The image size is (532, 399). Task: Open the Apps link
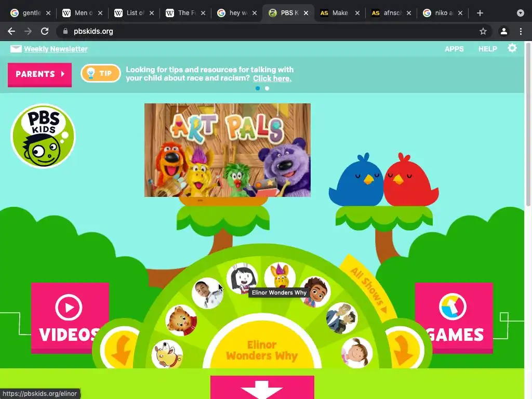(454, 49)
